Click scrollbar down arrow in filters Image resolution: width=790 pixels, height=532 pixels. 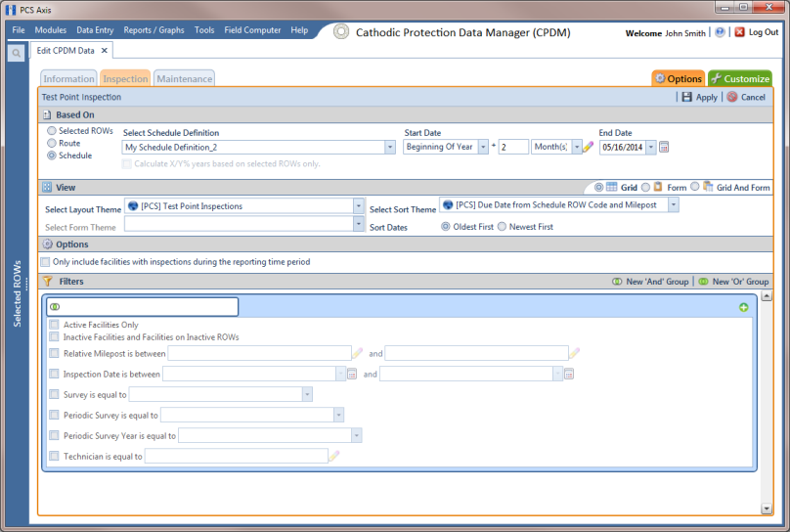point(767,509)
